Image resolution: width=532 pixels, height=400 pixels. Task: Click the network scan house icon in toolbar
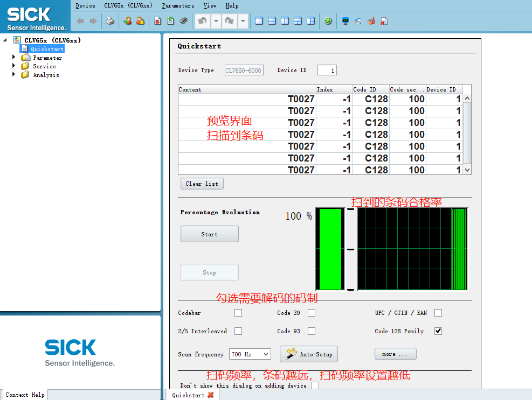click(x=357, y=20)
